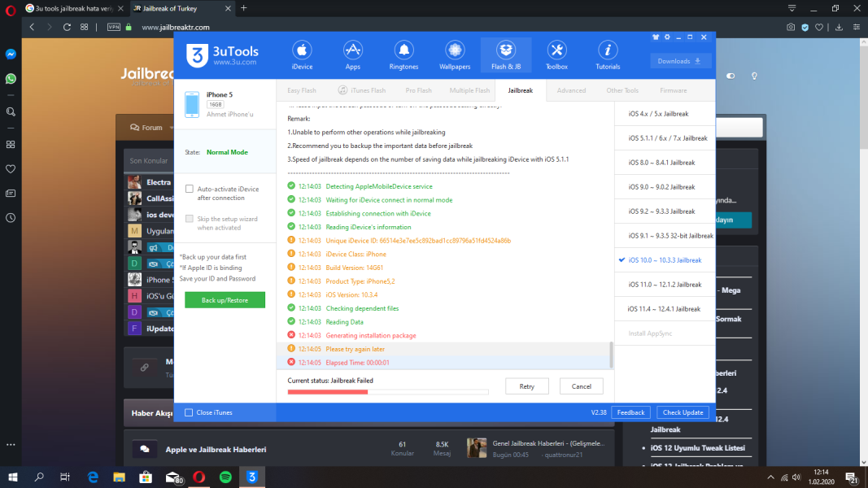
Task: Enable Auto-activate iDevice after connection
Action: point(190,189)
